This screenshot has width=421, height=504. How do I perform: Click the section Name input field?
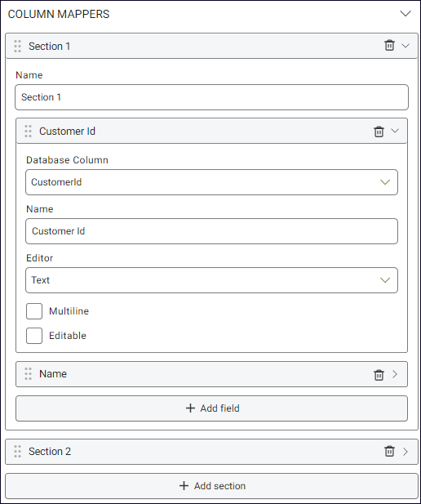tap(211, 97)
